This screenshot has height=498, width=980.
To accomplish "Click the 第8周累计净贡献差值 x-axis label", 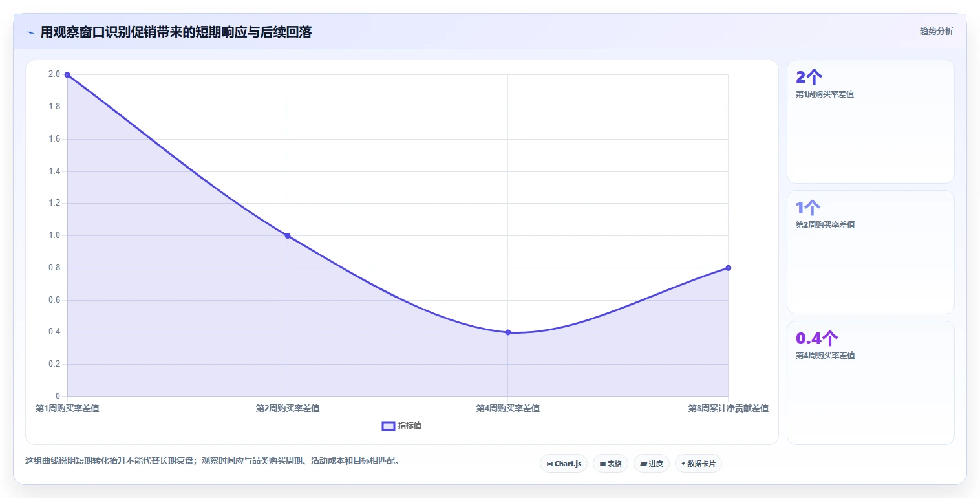I will (x=729, y=408).
